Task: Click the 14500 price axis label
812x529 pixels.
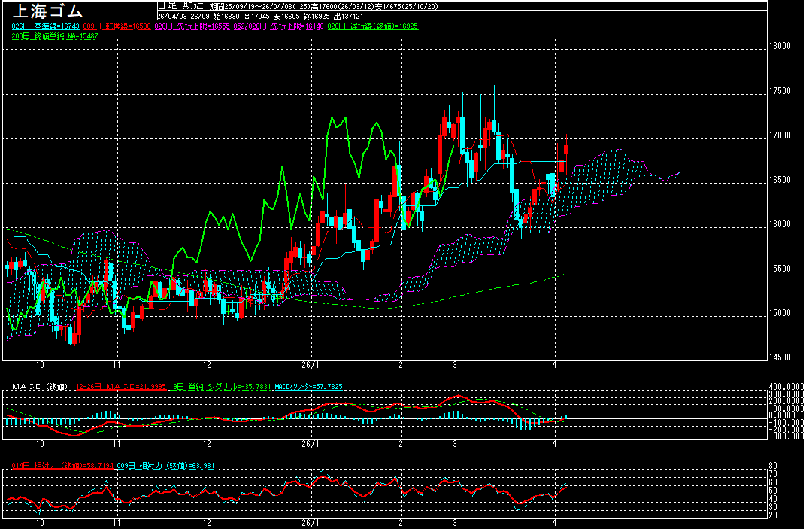Action: pyautogui.click(x=780, y=357)
